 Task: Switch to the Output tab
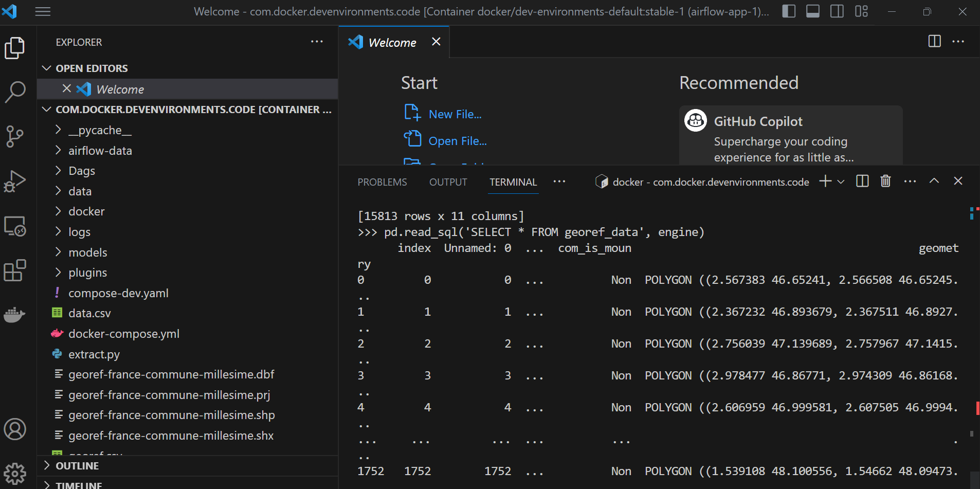click(x=448, y=182)
